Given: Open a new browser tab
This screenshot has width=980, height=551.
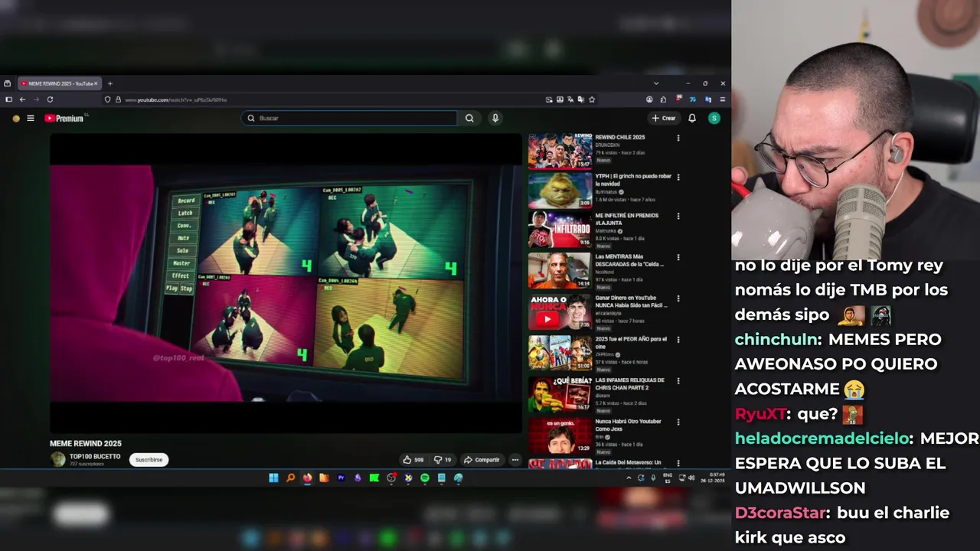Looking at the screenshot, I should [110, 83].
